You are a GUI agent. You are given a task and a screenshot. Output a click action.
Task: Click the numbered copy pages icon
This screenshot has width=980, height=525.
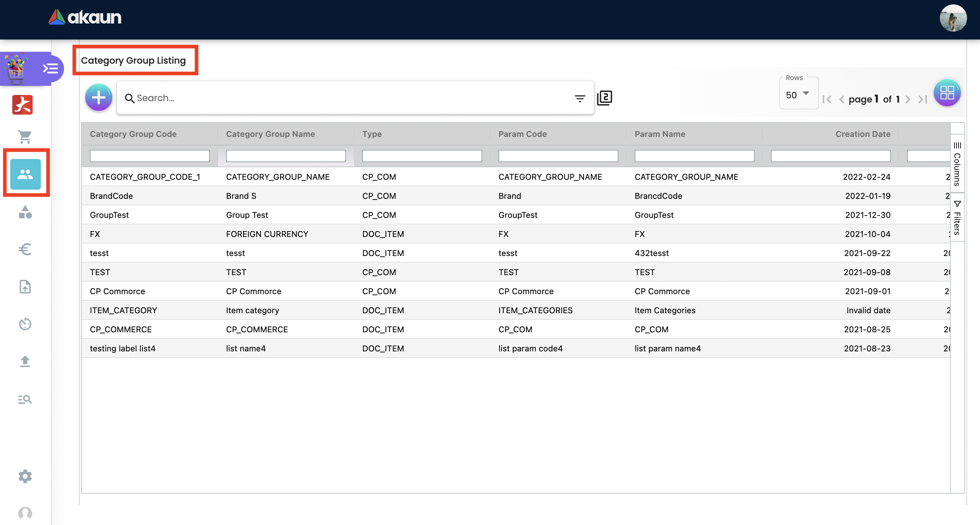click(604, 98)
